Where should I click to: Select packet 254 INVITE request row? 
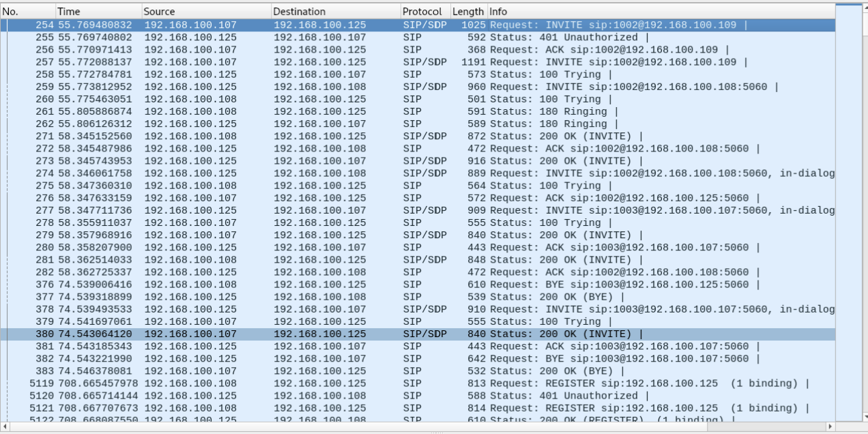point(409,25)
